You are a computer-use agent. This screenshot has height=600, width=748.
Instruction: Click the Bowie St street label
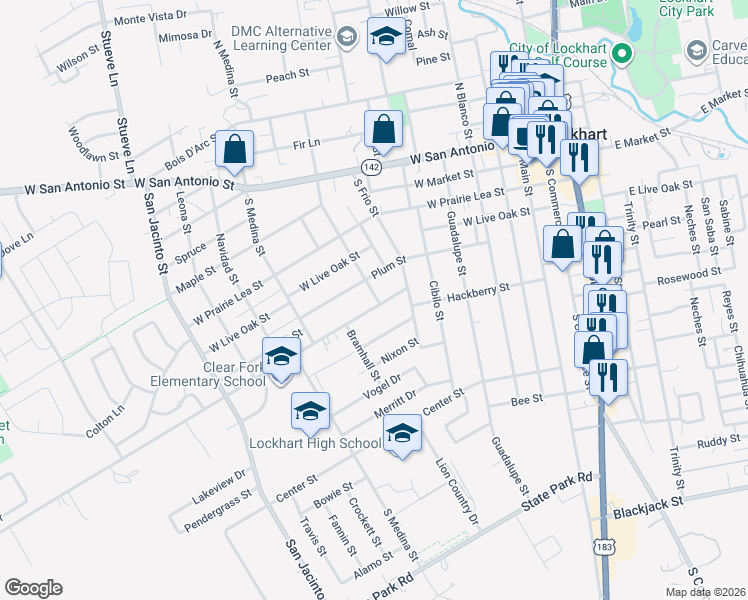(333, 495)
